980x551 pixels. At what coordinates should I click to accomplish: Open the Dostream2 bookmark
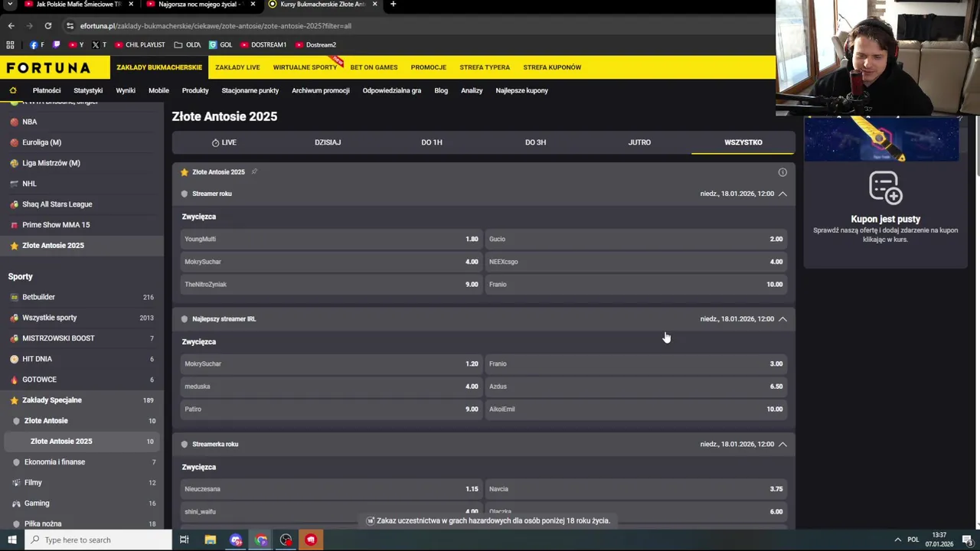315,44
